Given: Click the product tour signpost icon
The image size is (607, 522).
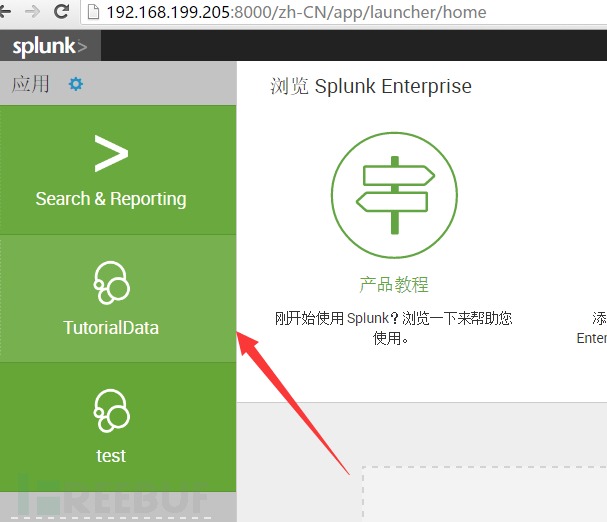Looking at the screenshot, I should click(x=394, y=195).
